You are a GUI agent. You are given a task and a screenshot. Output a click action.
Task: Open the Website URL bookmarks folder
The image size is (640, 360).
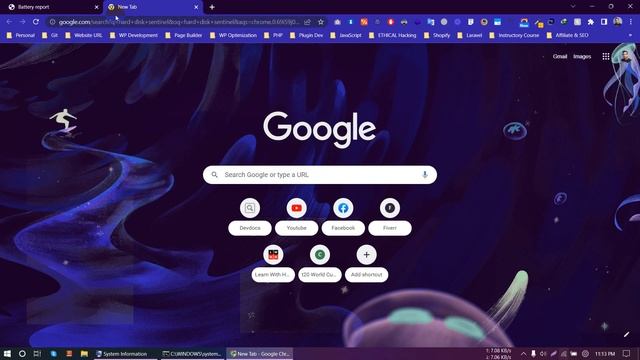point(84,36)
